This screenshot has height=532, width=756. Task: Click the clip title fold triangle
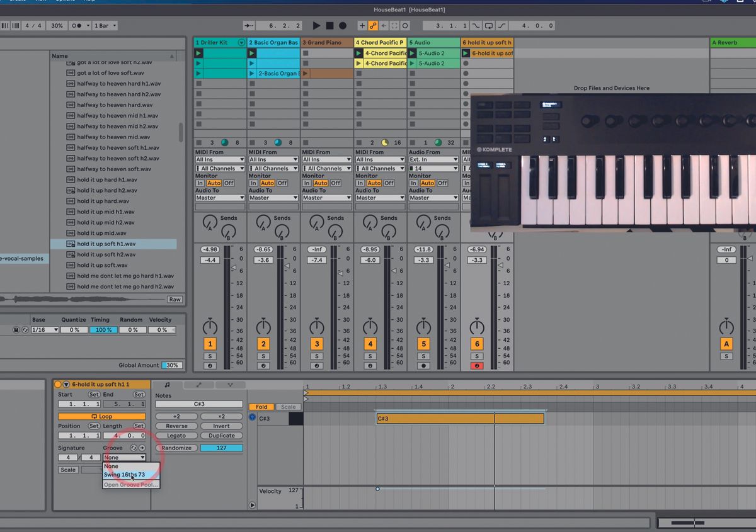point(66,384)
